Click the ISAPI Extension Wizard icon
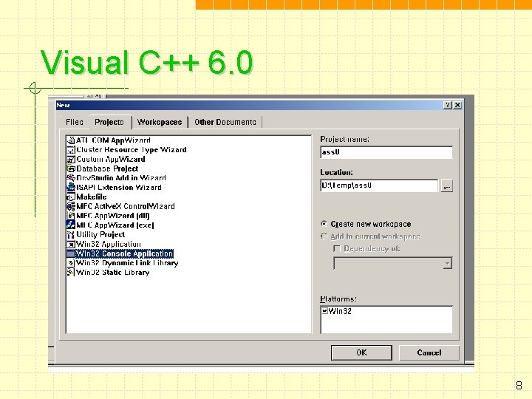The image size is (532, 399). coord(71,187)
